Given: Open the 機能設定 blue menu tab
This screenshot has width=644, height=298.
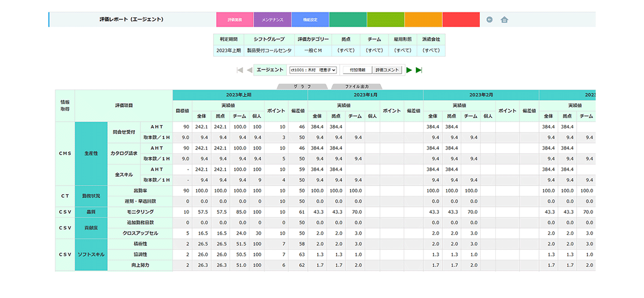Looking at the screenshot, I should click(x=310, y=19).
